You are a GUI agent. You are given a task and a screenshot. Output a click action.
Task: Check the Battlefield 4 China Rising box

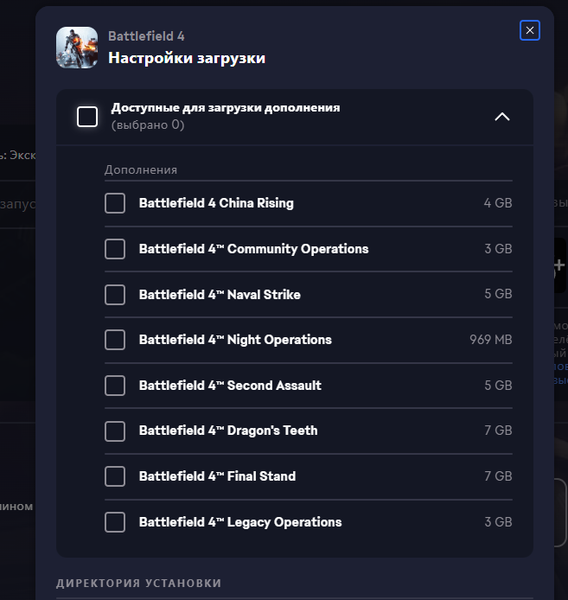tap(115, 203)
